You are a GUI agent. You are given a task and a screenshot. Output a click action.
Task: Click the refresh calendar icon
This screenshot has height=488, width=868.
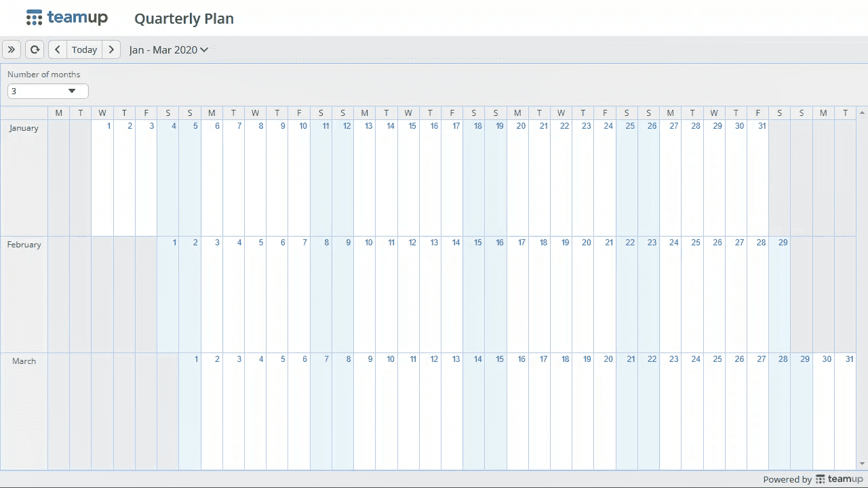tap(35, 49)
